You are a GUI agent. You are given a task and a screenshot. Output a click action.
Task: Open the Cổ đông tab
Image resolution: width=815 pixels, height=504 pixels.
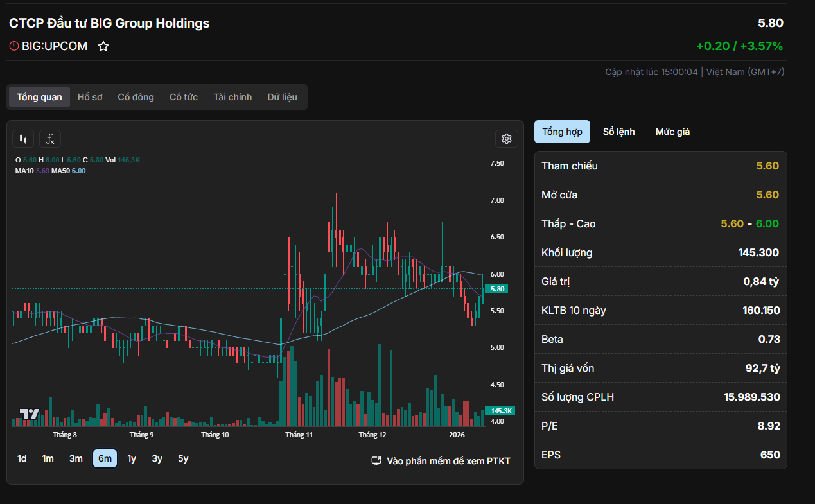136,97
